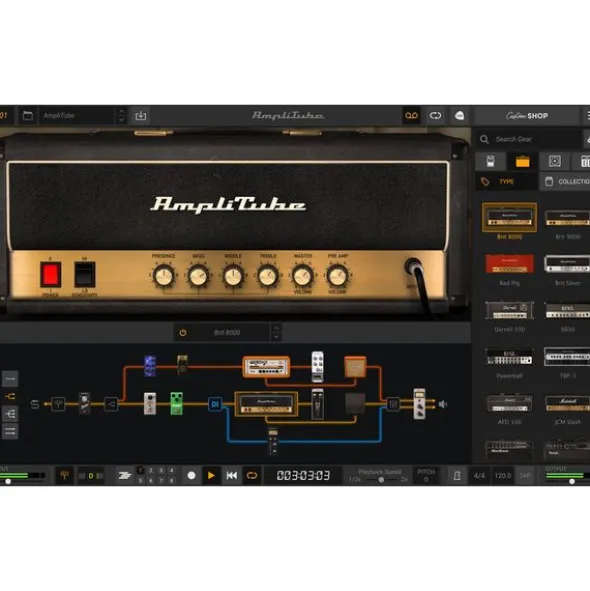Toggle the red POWER switch on amp

point(51,275)
